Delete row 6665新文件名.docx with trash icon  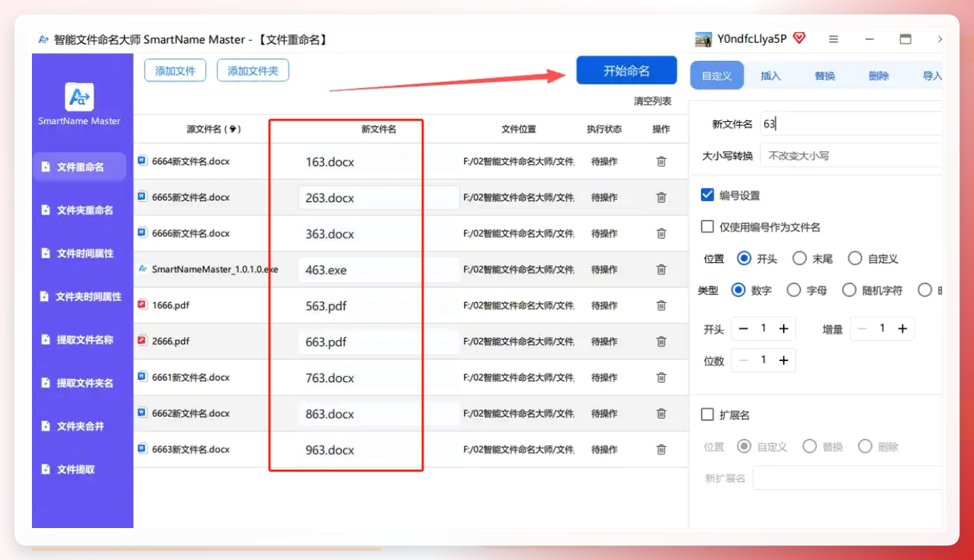pyautogui.click(x=661, y=197)
